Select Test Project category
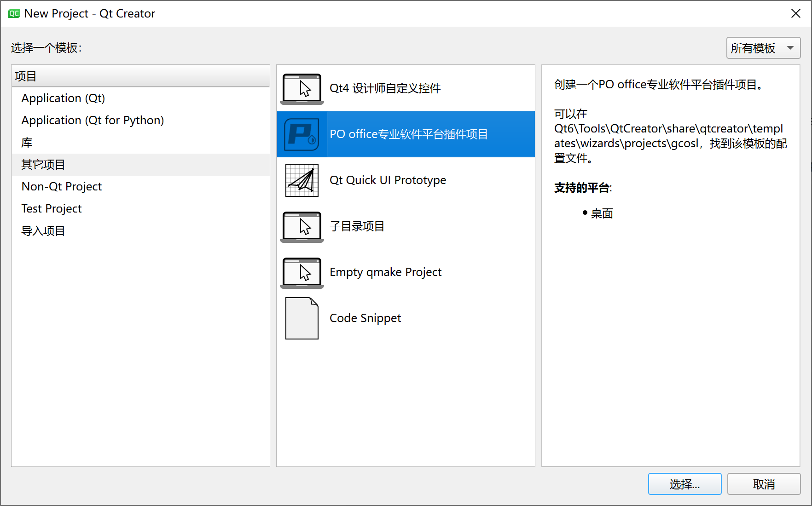This screenshot has height=506, width=812. [140, 209]
